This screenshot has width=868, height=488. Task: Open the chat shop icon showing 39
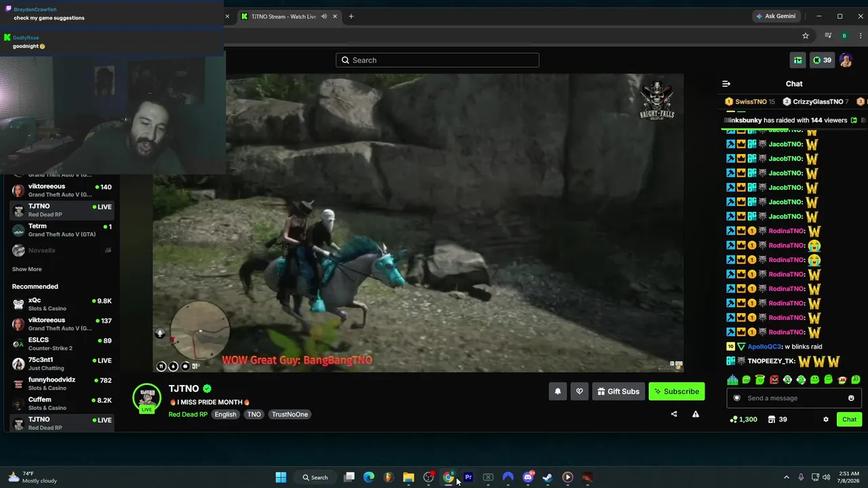click(x=777, y=420)
